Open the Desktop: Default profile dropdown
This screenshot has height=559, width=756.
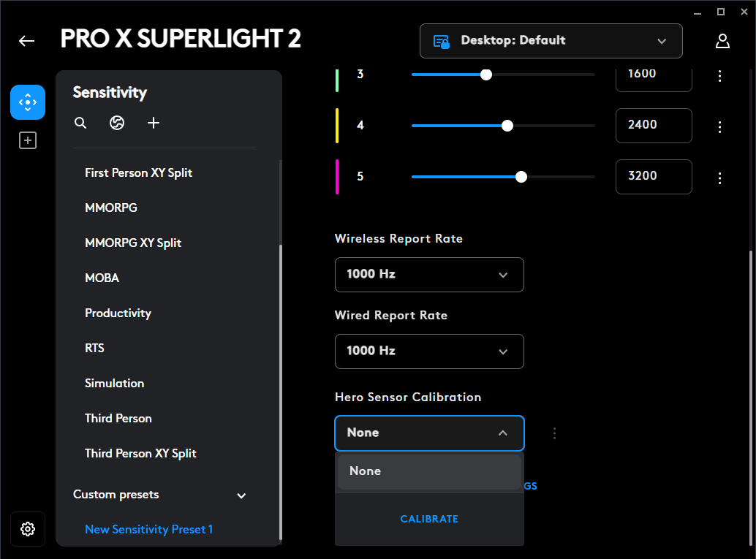[551, 41]
